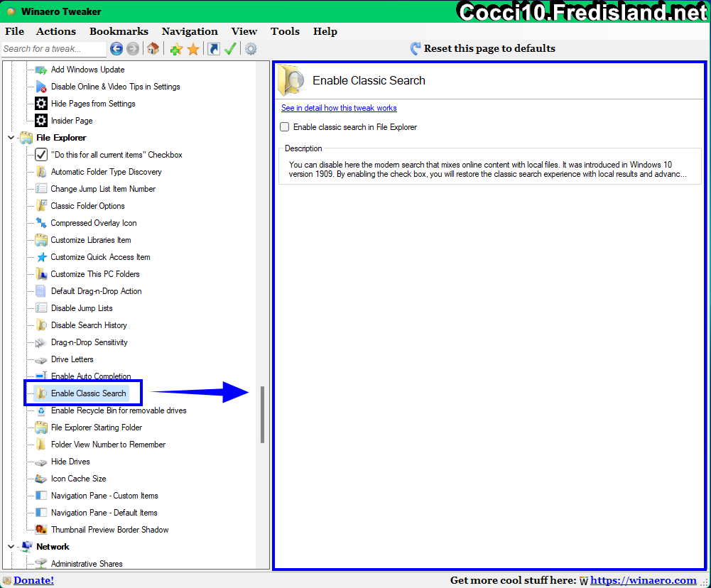Open the Help menu
Screen dimensions: 711x588
325,31
